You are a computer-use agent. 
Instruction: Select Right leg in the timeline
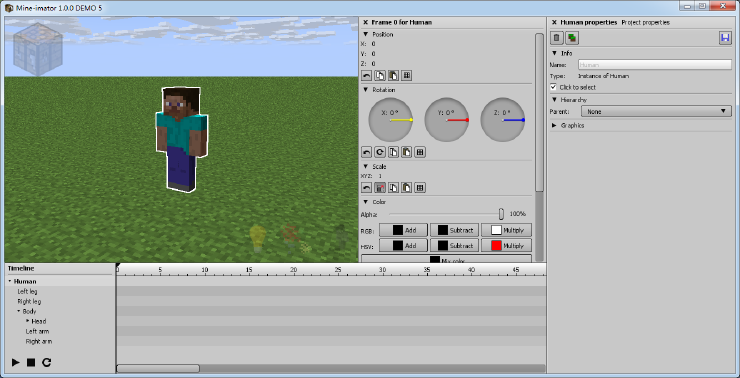29,302
